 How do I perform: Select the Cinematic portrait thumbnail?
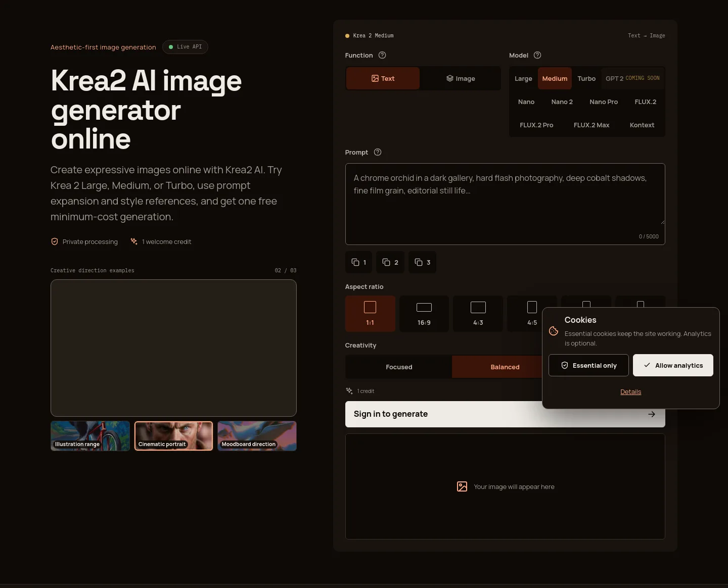coord(173,436)
